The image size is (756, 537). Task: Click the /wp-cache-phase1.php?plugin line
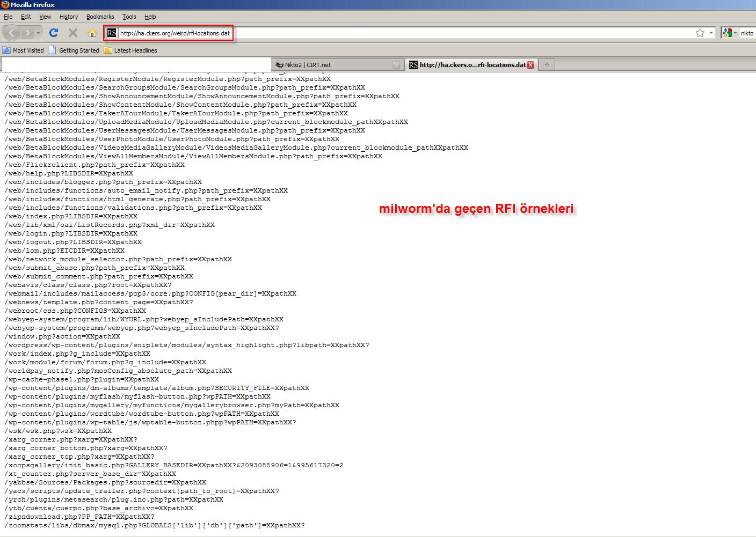pos(82,379)
